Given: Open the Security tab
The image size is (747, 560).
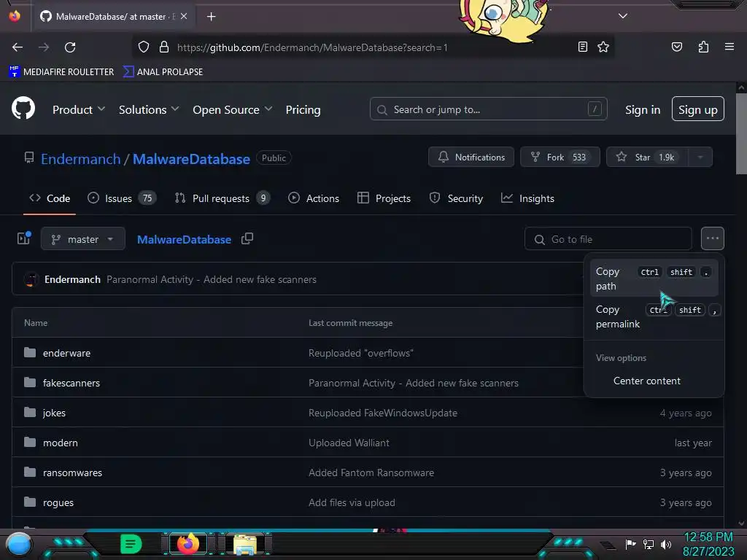Looking at the screenshot, I should 456,198.
